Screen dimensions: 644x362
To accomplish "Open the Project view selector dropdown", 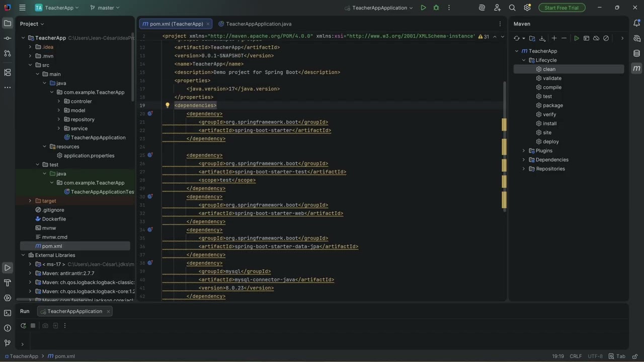I will (x=32, y=24).
